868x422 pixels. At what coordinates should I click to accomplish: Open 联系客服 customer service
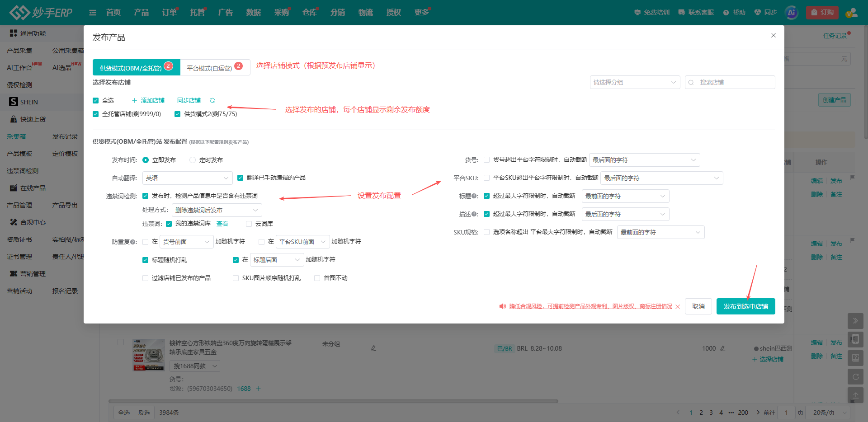pyautogui.click(x=696, y=13)
